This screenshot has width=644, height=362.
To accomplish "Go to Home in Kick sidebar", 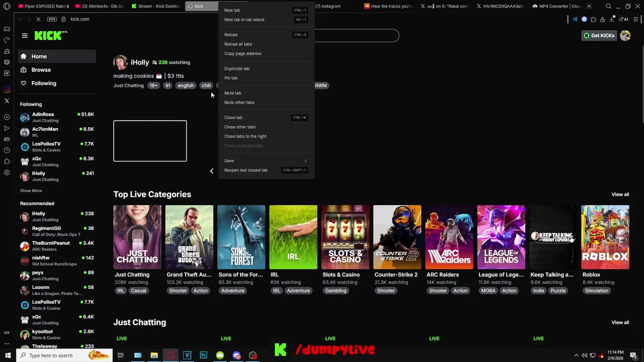I will coord(57,56).
